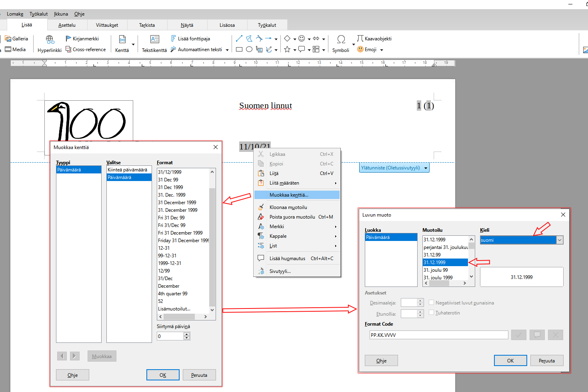
Task: Expand the Automaattinen teksti dropdown arrow
Action: 227,50
